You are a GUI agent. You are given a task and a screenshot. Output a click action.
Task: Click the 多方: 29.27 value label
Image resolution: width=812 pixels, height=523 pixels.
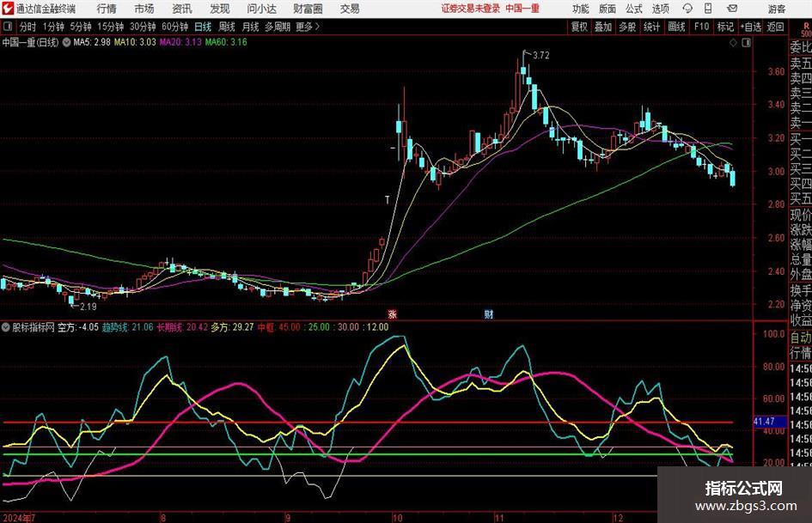[x=232, y=327]
